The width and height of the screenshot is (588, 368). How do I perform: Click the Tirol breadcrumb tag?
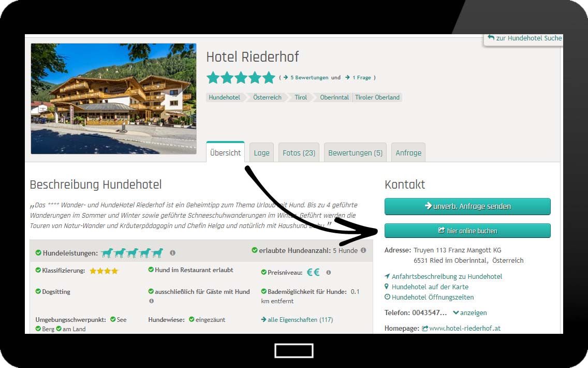click(x=301, y=97)
